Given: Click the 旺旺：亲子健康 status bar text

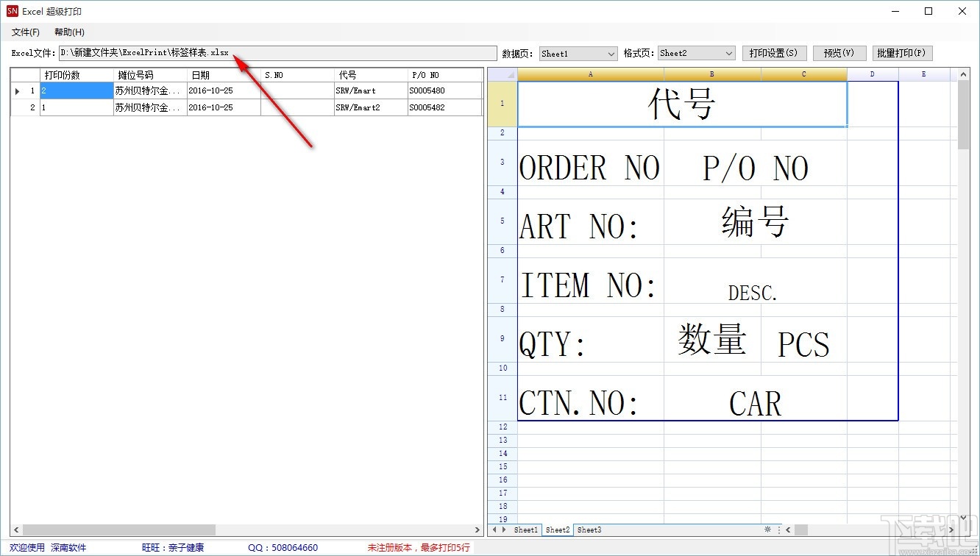Looking at the screenshot, I should (173, 548).
